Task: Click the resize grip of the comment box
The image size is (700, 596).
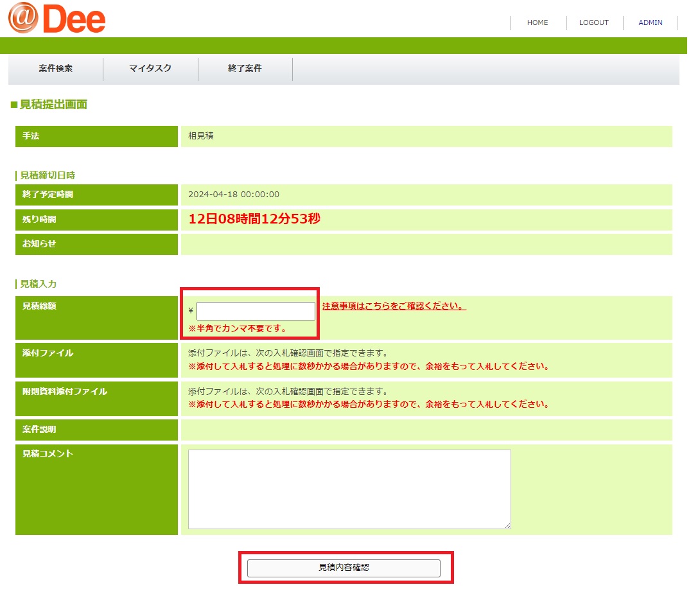Action: (x=507, y=525)
